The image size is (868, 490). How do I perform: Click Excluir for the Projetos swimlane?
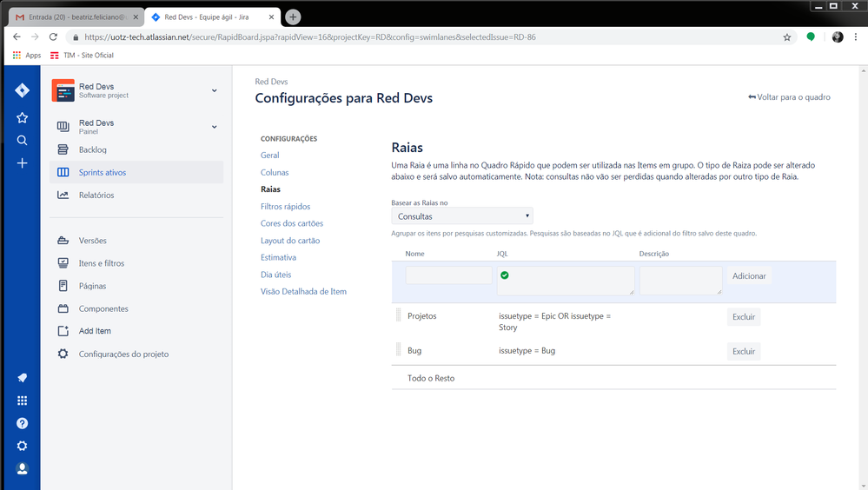[x=744, y=317]
